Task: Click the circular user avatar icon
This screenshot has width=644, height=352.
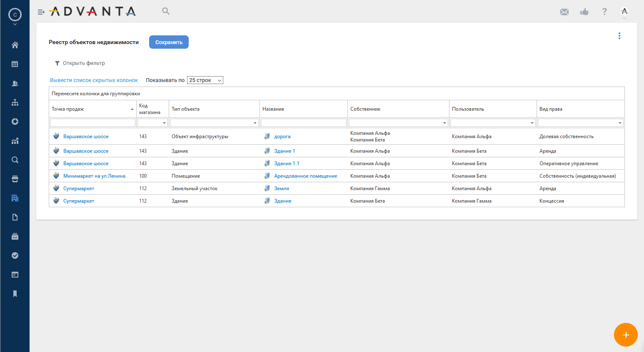Action: 15,15
